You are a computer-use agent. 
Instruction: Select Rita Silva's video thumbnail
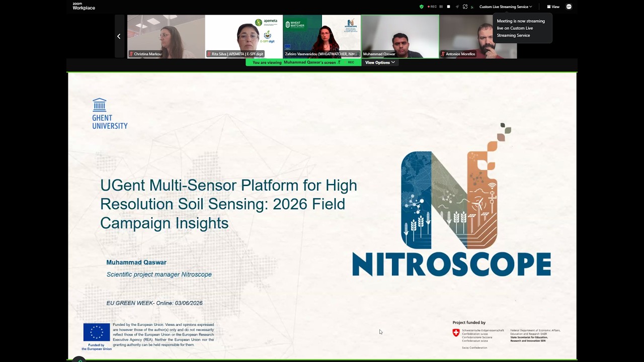(244, 36)
